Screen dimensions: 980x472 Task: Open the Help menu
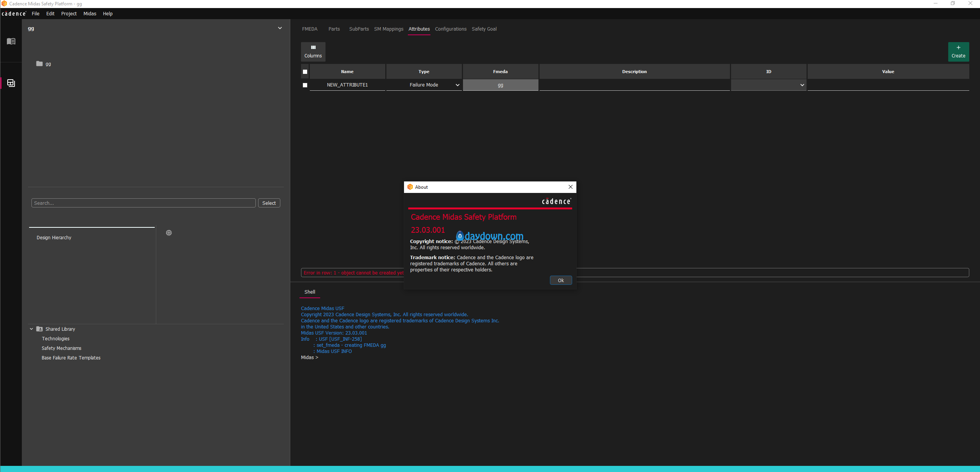[108, 14]
